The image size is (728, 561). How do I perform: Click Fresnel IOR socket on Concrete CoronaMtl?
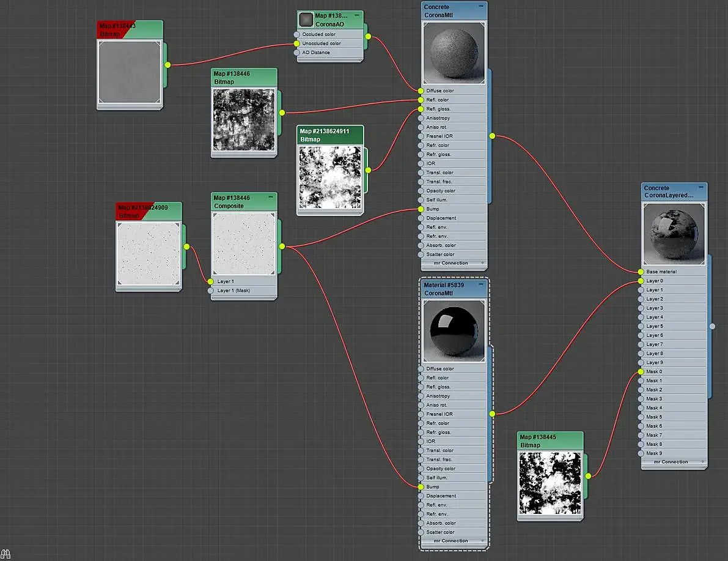(421, 136)
